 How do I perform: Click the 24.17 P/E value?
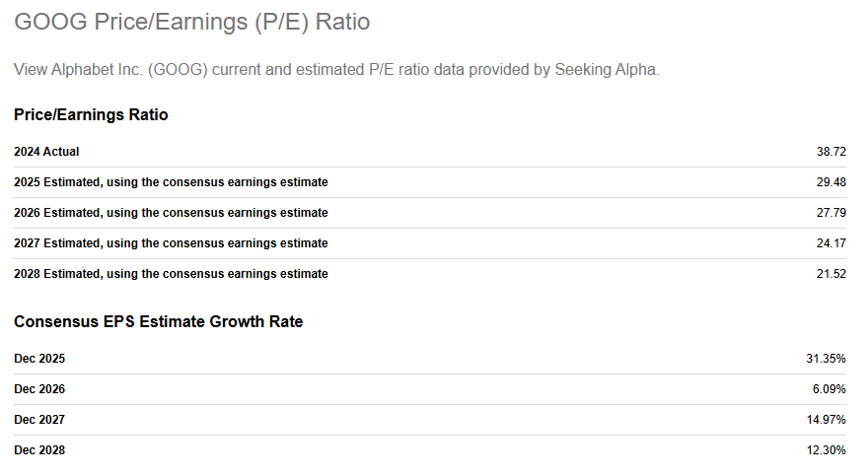click(x=832, y=243)
